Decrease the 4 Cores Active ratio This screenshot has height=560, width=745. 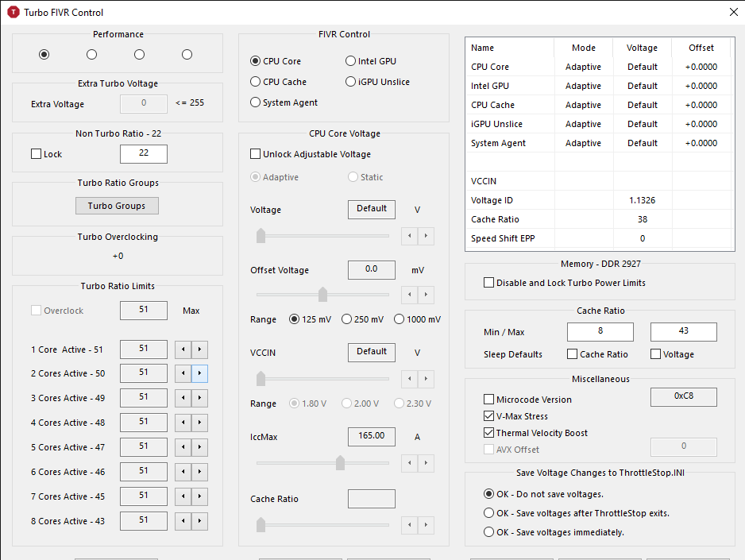pos(183,423)
